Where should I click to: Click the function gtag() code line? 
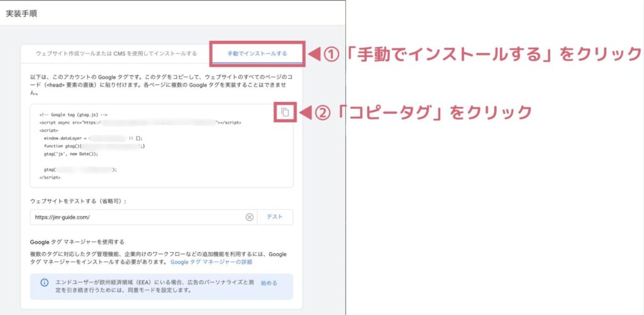click(x=94, y=146)
